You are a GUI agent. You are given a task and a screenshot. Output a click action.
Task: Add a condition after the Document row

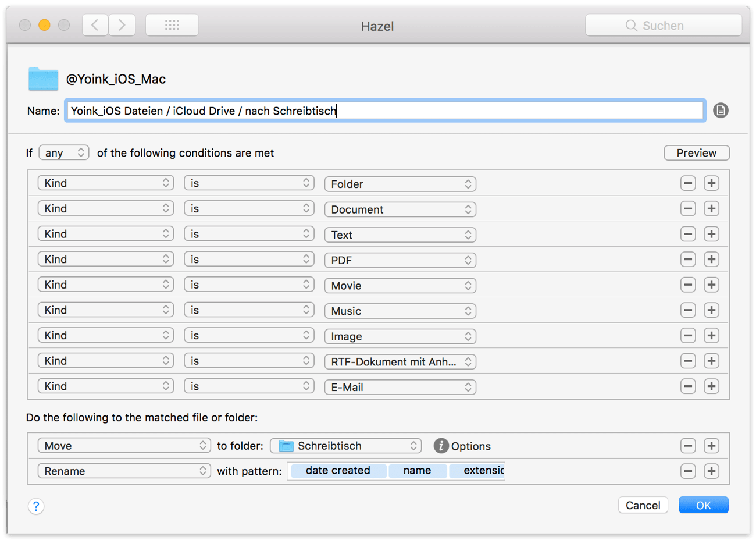tap(711, 209)
